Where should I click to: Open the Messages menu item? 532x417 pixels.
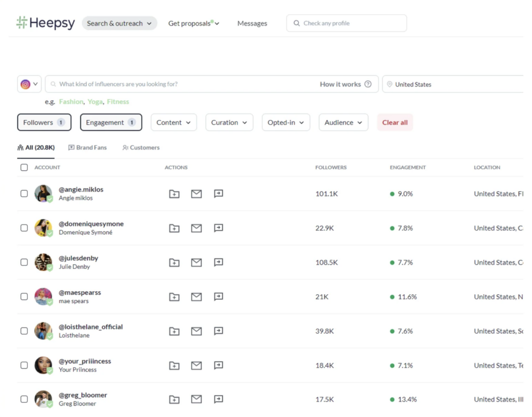(x=252, y=23)
